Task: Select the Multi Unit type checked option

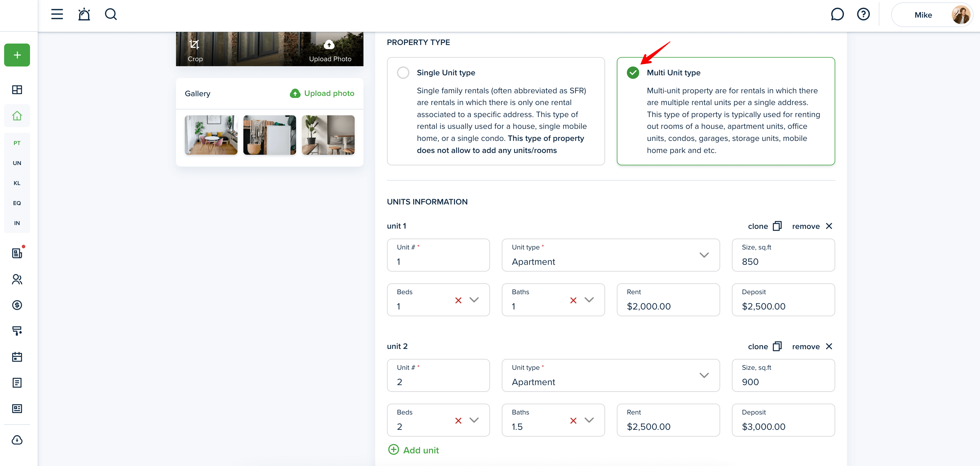Action: pos(633,73)
